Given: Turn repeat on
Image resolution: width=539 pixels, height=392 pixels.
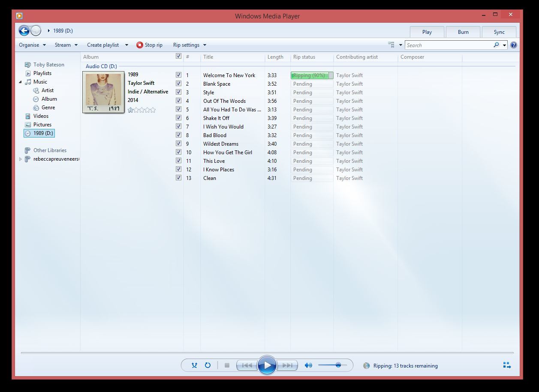Looking at the screenshot, I should click(x=208, y=365).
